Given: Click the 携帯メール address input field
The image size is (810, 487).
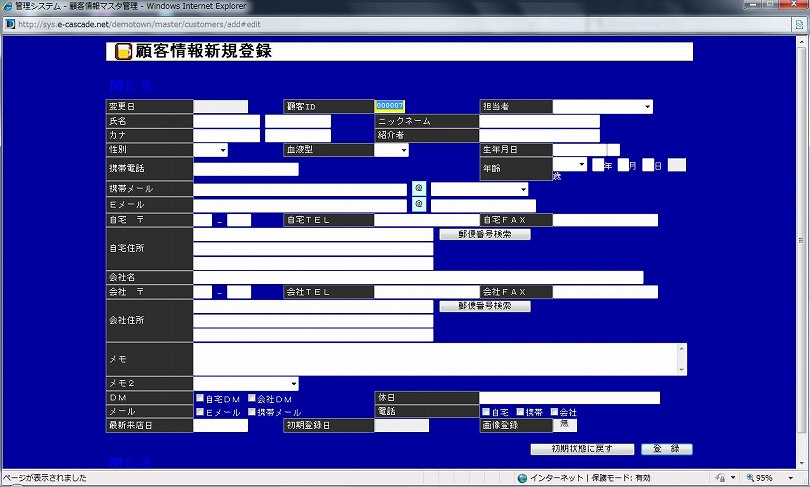Looking at the screenshot, I should (300, 190).
